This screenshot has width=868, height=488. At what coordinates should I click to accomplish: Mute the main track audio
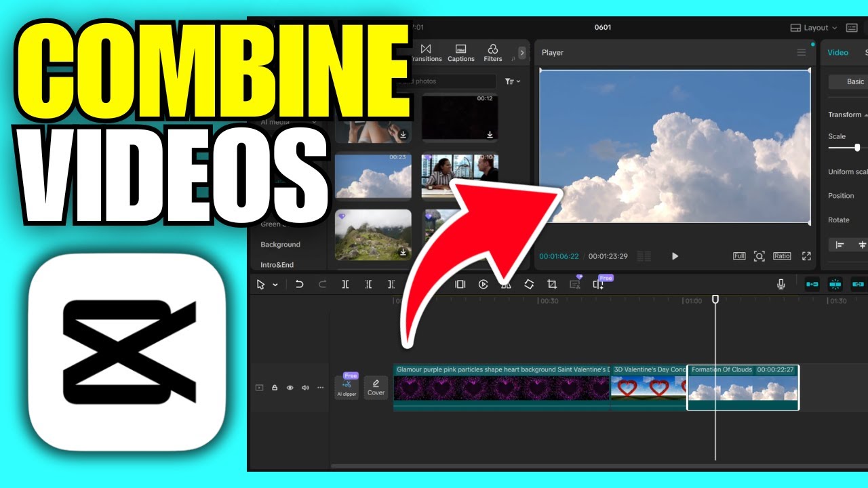point(305,388)
